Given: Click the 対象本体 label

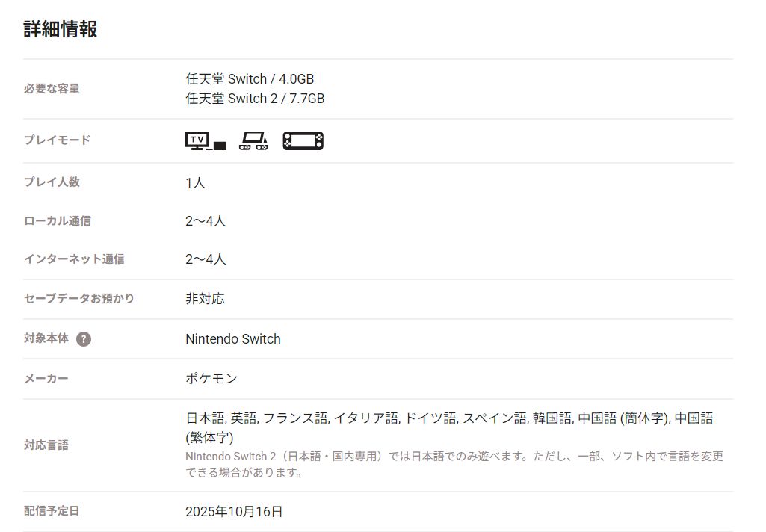Looking at the screenshot, I should (46, 338).
